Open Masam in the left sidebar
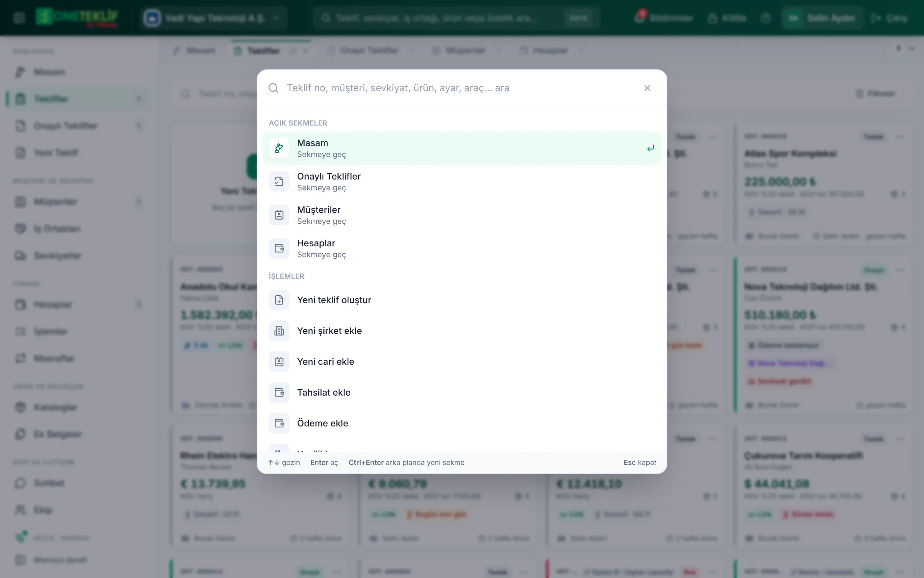The image size is (924, 578). tap(78, 72)
